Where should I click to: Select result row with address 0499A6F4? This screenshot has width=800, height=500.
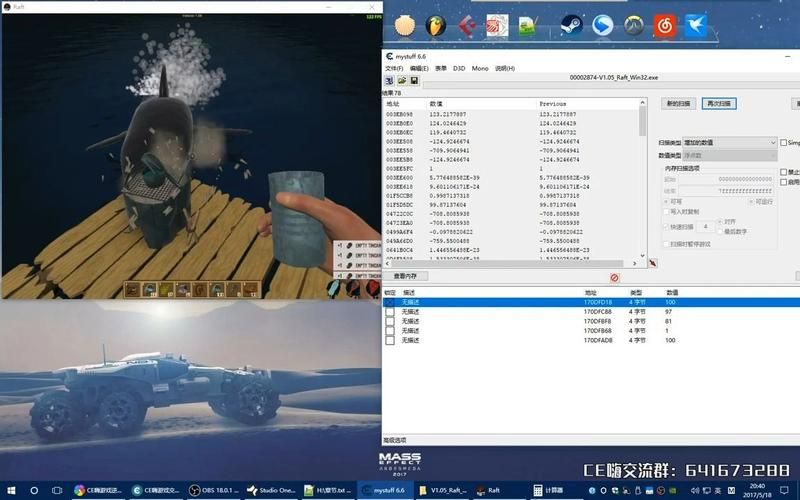point(511,232)
